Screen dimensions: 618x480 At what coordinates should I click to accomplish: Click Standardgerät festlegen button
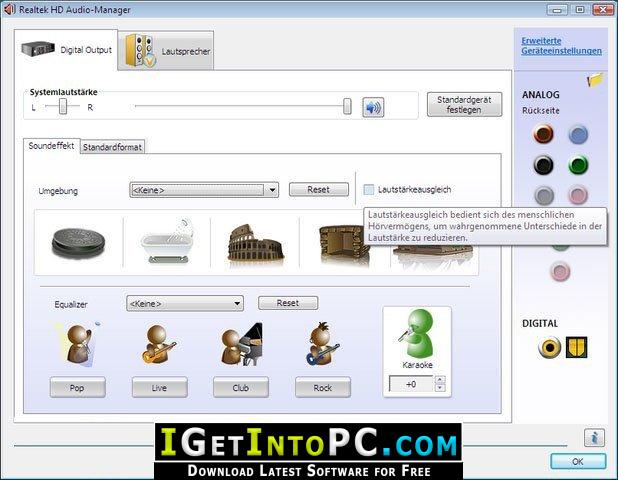click(464, 104)
